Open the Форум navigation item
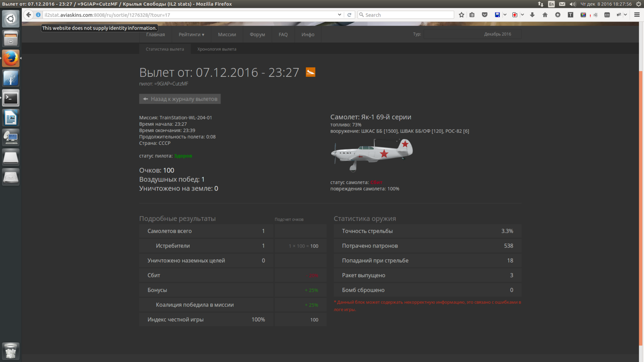 point(257,34)
